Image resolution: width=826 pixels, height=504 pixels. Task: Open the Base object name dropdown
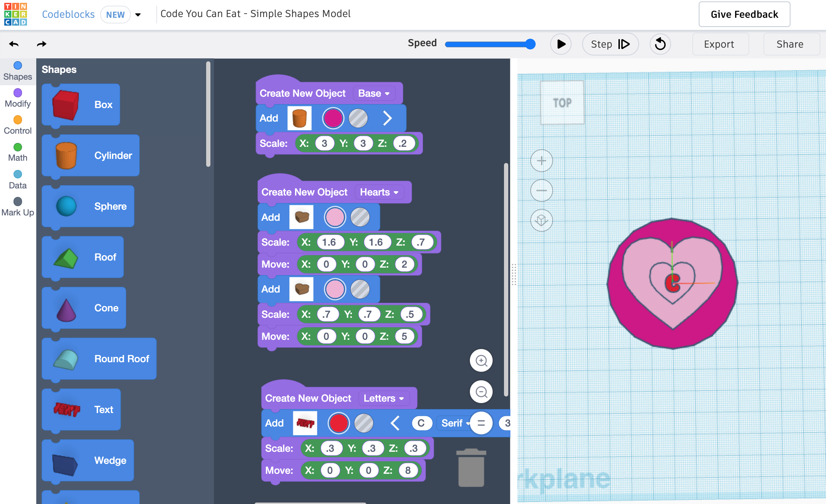point(374,93)
